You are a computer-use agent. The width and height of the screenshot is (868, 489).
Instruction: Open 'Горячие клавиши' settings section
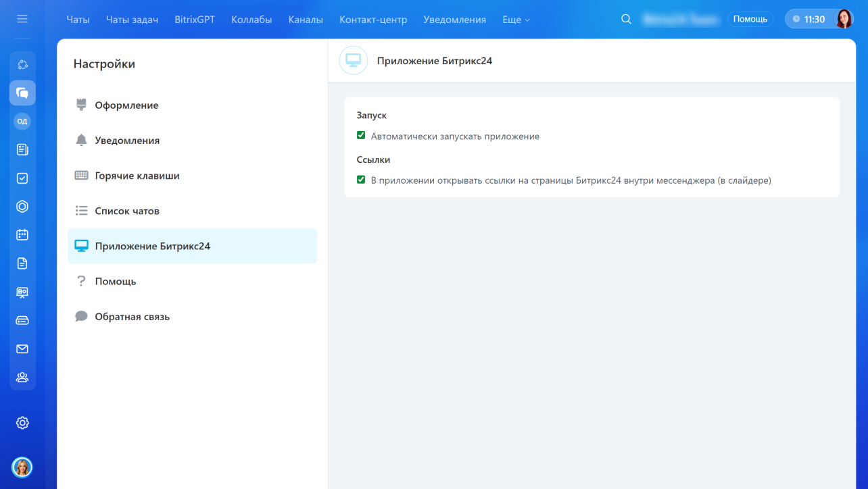137,176
